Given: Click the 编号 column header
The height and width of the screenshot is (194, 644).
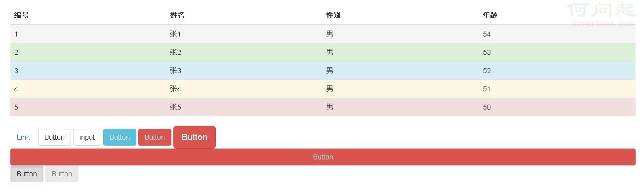Looking at the screenshot, I should point(21,15).
